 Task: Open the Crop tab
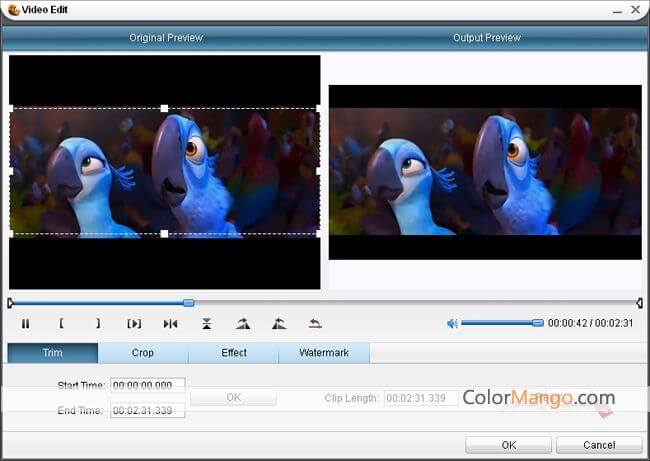(143, 353)
